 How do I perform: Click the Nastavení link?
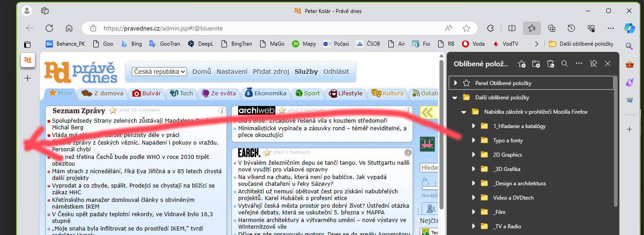click(x=232, y=72)
